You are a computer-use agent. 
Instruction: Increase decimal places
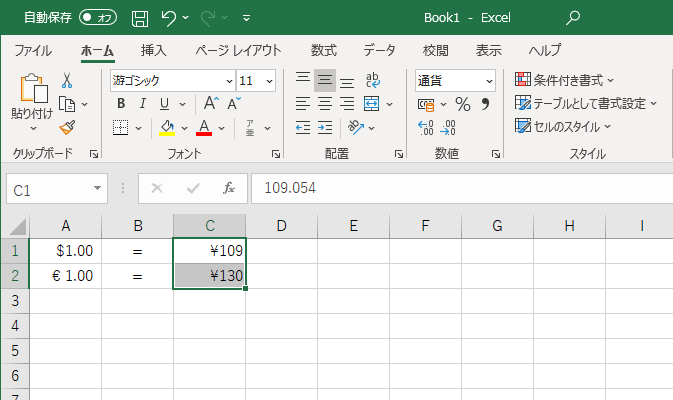426,127
